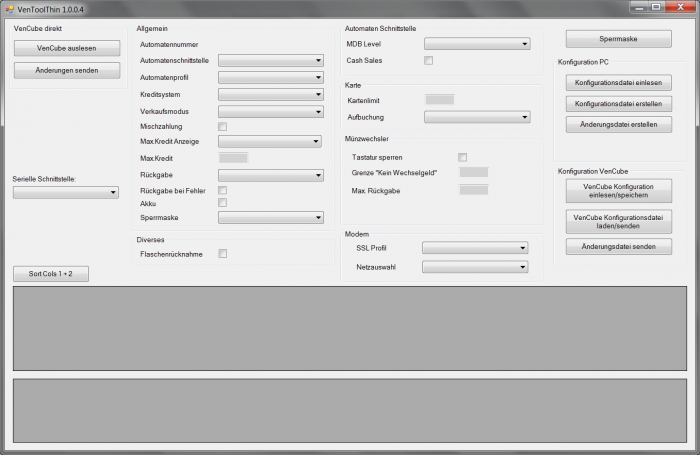Open the Automatenschnittstelle dropdown
Screen dimensions: 700x455
[x=270, y=61]
